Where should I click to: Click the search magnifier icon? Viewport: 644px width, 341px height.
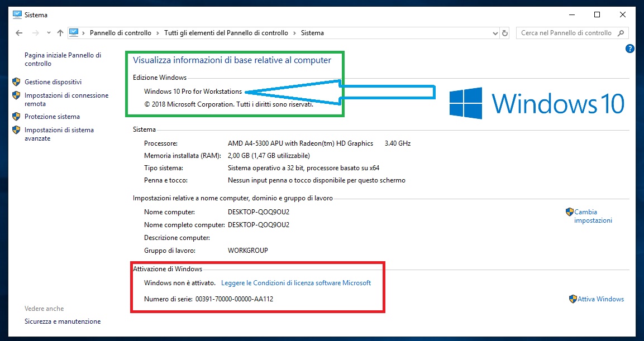coord(621,33)
